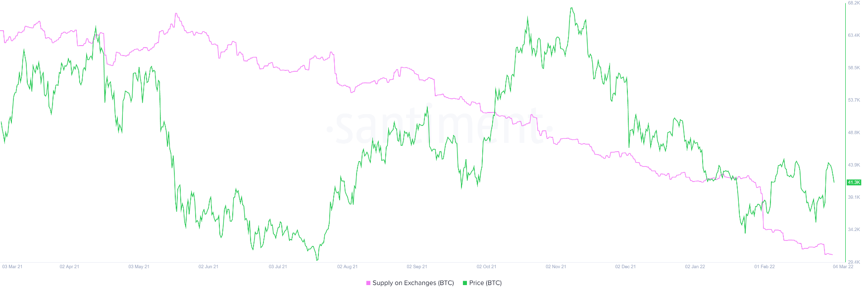The image size is (868, 294).
Task: Click the 29.4K price axis label
Action: (x=854, y=262)
